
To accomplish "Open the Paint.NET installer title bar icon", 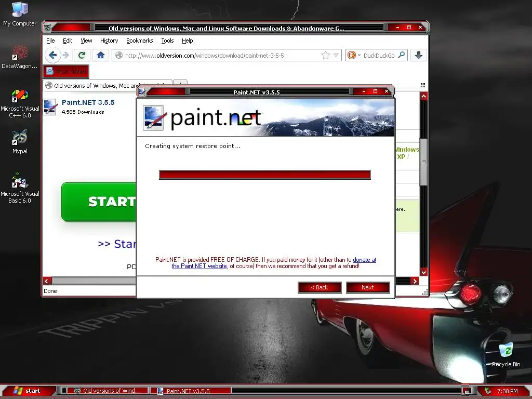I will click(142, 91).
